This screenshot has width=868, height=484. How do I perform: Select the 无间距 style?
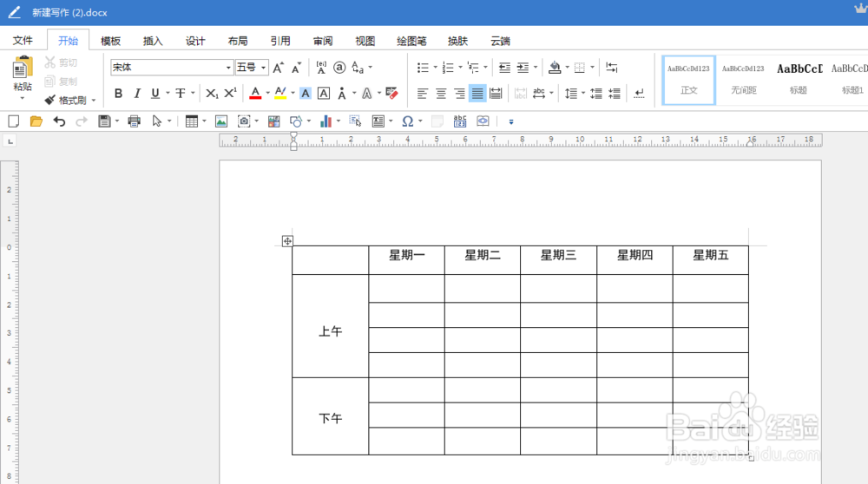point(743,80)
